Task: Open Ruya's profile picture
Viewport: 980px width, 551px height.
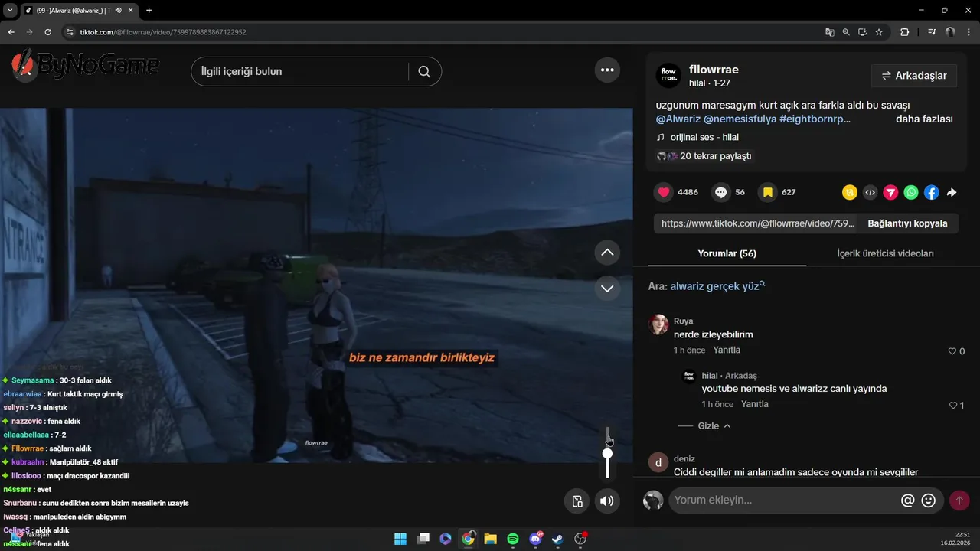Action: (658, 324)
